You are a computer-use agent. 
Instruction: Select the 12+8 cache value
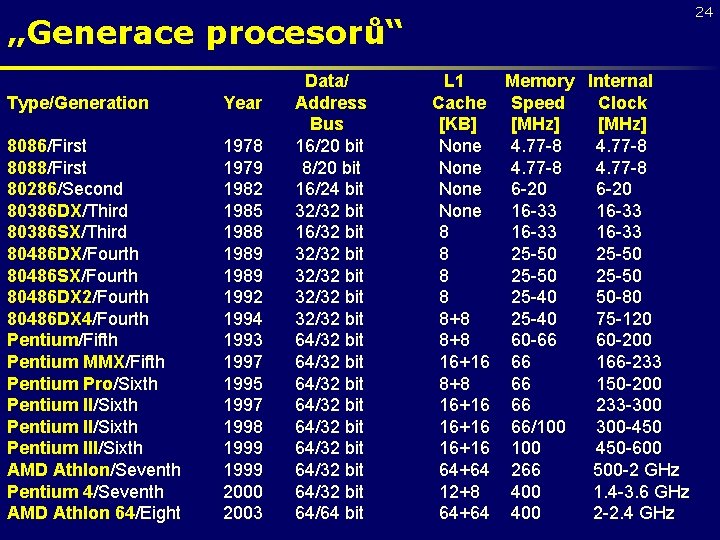(x=459, y=492)
